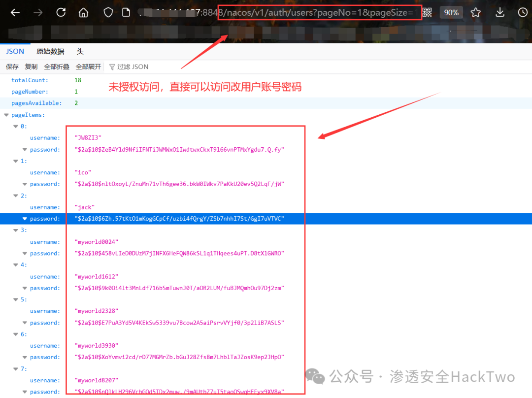The image size is (532, 398).
Task: Click the username value "JW8ZI3"
Action: [88, 138]
